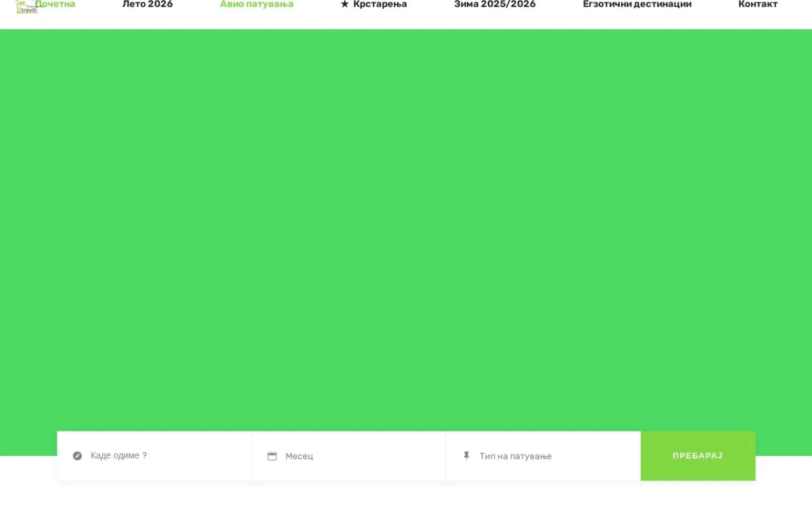Screen dimensions: 812x508
Task: Open Егзотични дестинации menu item
Action: coord(637,4)
